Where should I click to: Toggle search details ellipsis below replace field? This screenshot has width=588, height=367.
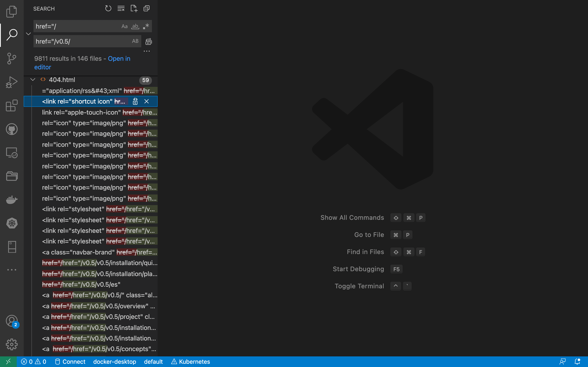pyautogui.click(x=147, y=51)
